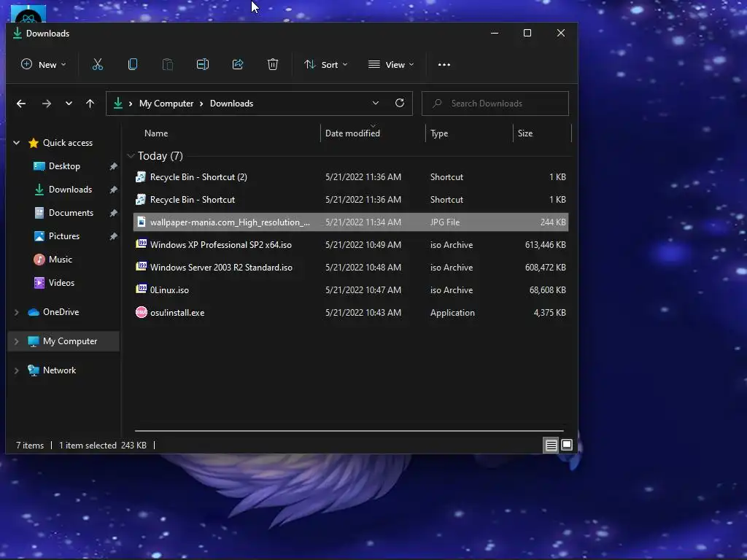Expand address bar history chevron

point(376,103)
